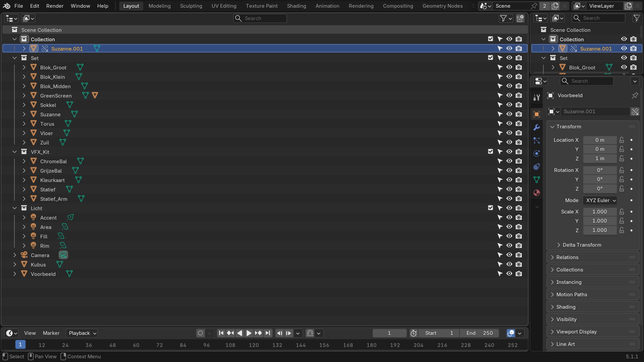Toggle selectable arrow for Kubus
Screen dimensions: 644x362
click(x=500, y=264)
